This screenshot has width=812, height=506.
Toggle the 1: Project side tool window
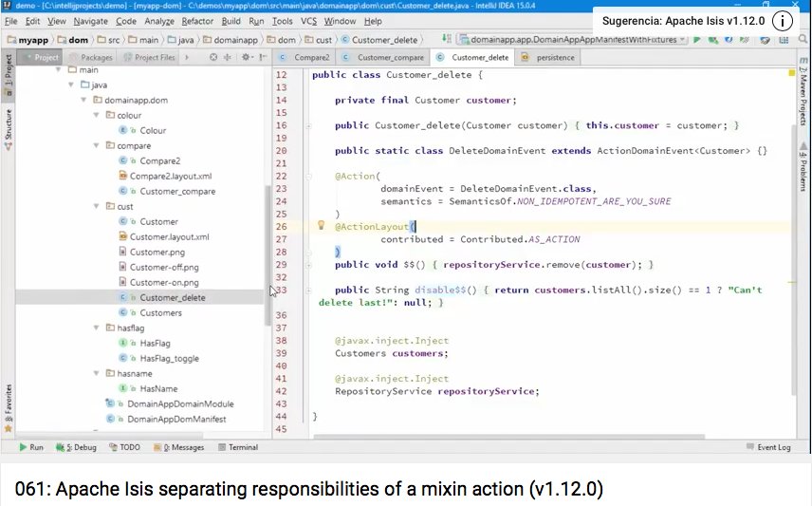(9, 76)
